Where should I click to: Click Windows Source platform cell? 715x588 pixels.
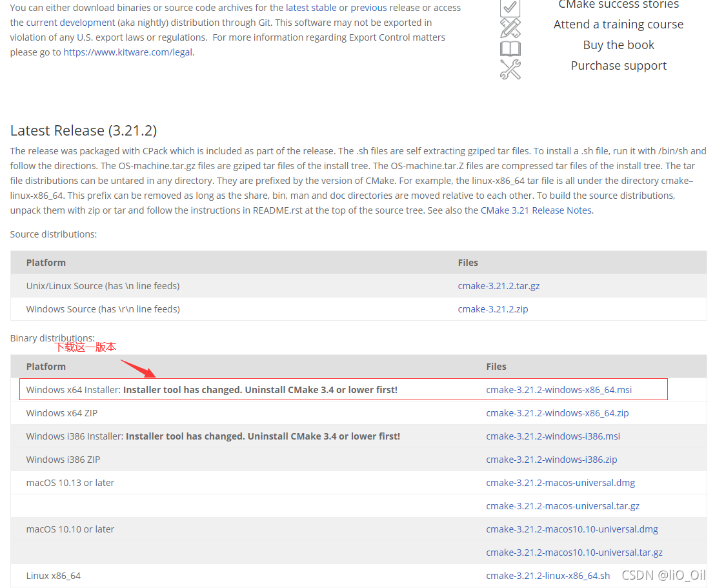point(103,309)
